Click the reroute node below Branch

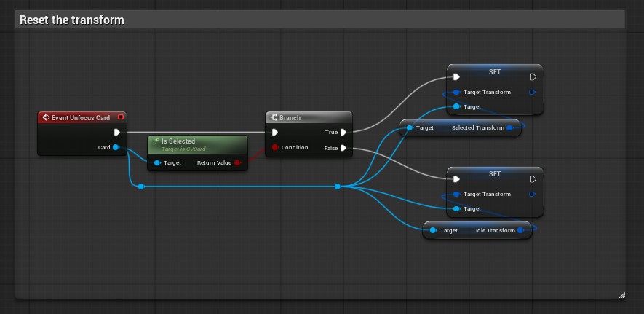click(x=337, y=187)
